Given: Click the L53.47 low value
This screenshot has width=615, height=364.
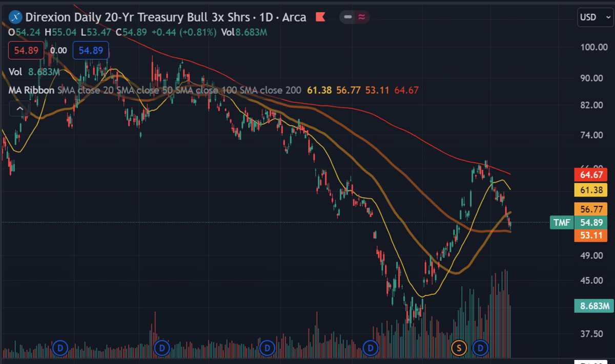Looking at the screenshot, I should [96, 32].
